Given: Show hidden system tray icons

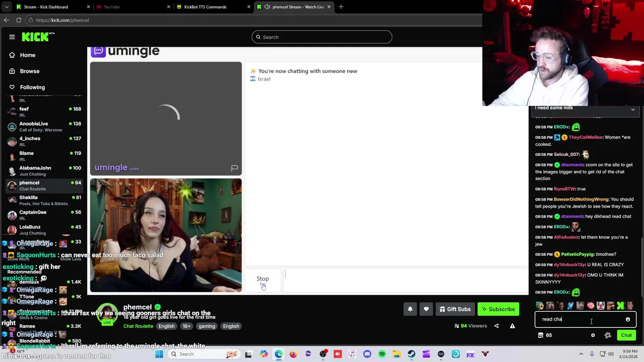Looking at the screenshot, I should tap(581, 354).
